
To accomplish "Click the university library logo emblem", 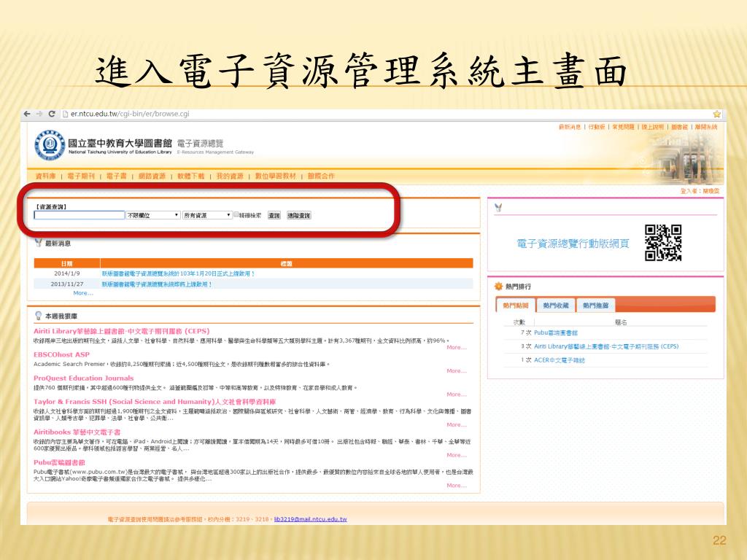I will pyautogui.click(x=50, y=145).
